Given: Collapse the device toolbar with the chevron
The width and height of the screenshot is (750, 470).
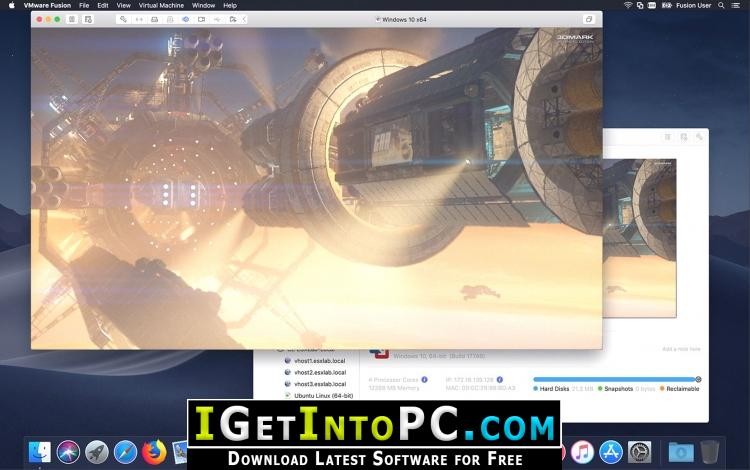Looking at the screenshot, I should [244, 19].
